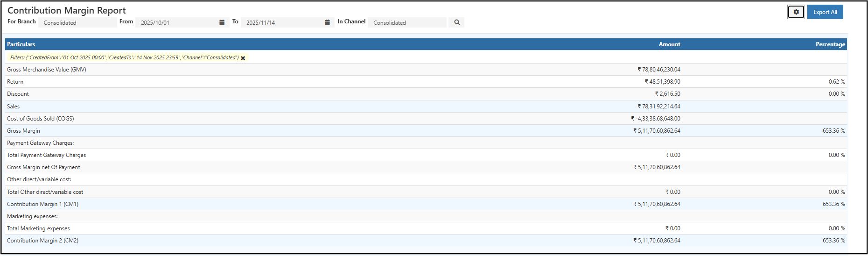This screenshot has height=256, width=868.
Task: Select Total Other direct/variable cost label
Action: click(x=45, y=192)
